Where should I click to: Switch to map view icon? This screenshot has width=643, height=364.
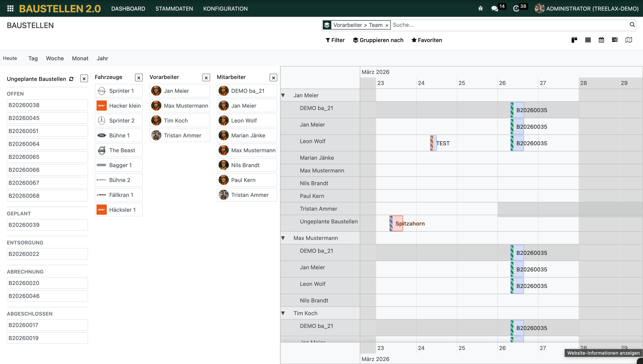pos(629,40)
